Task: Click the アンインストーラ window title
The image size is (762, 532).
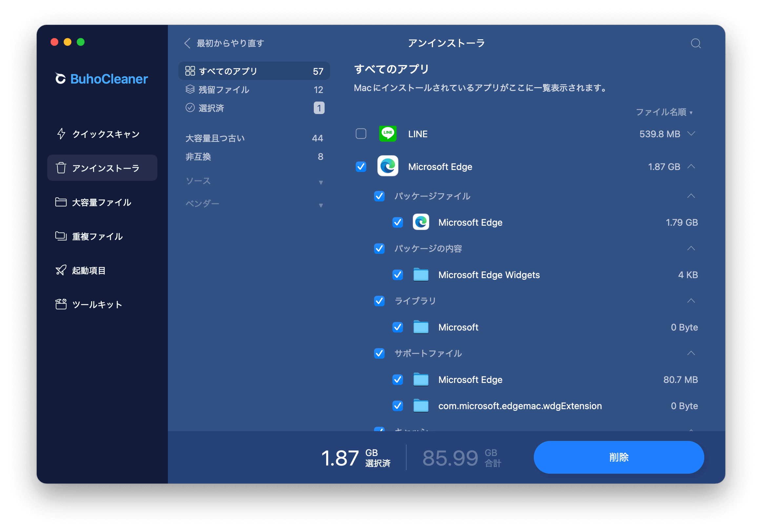Action: (446, 43)
